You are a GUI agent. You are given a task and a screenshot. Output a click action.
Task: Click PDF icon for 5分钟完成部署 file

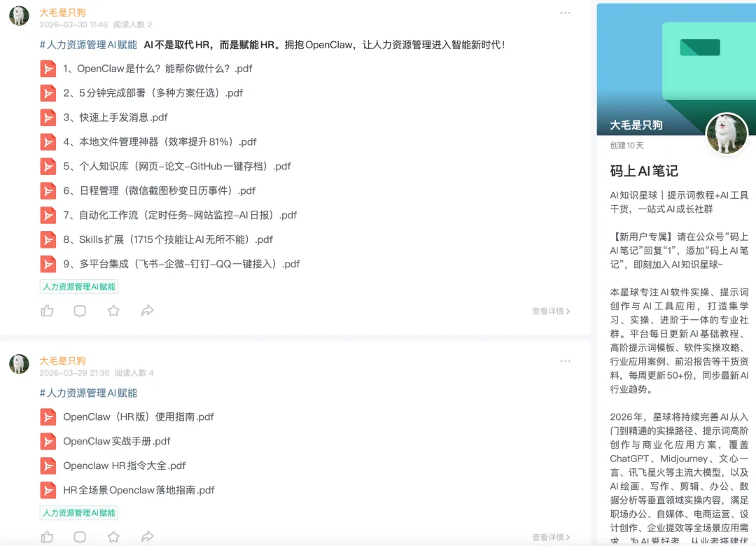click(48, 93)
